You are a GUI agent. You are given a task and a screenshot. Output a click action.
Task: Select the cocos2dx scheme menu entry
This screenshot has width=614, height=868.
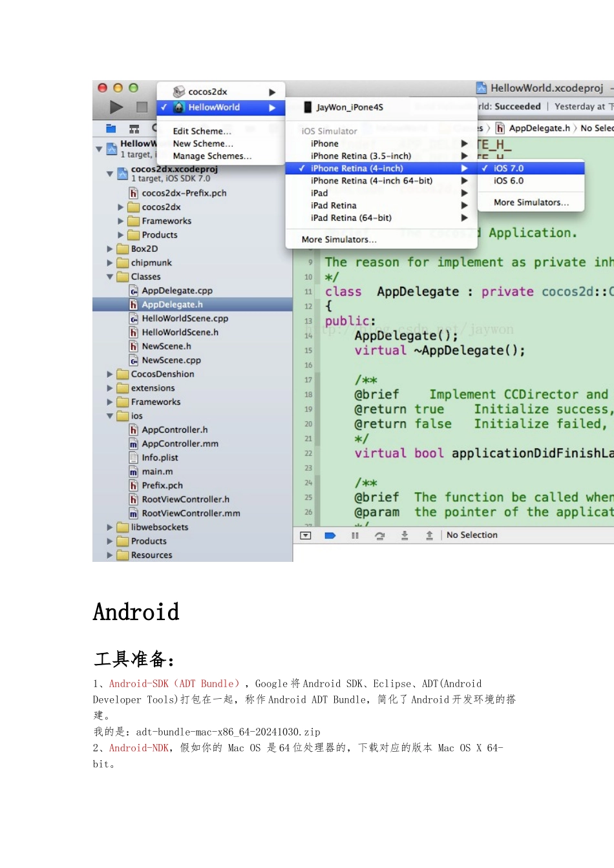click(x=221, y=92)
